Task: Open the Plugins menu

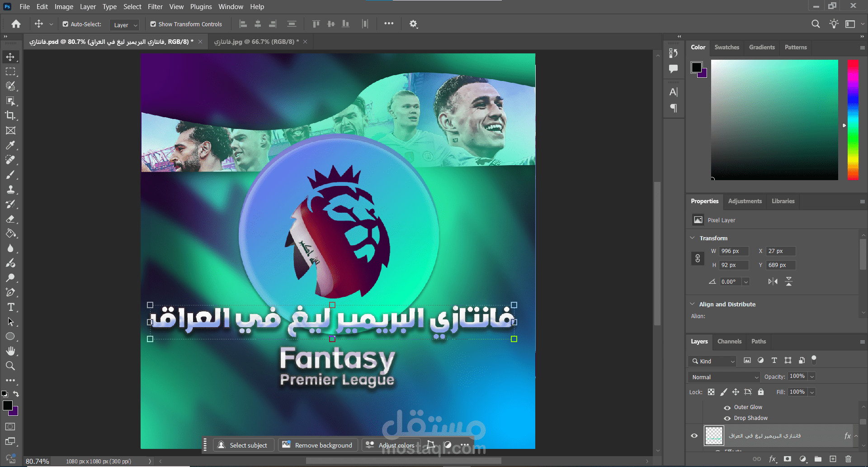Action: click(201, 7)
